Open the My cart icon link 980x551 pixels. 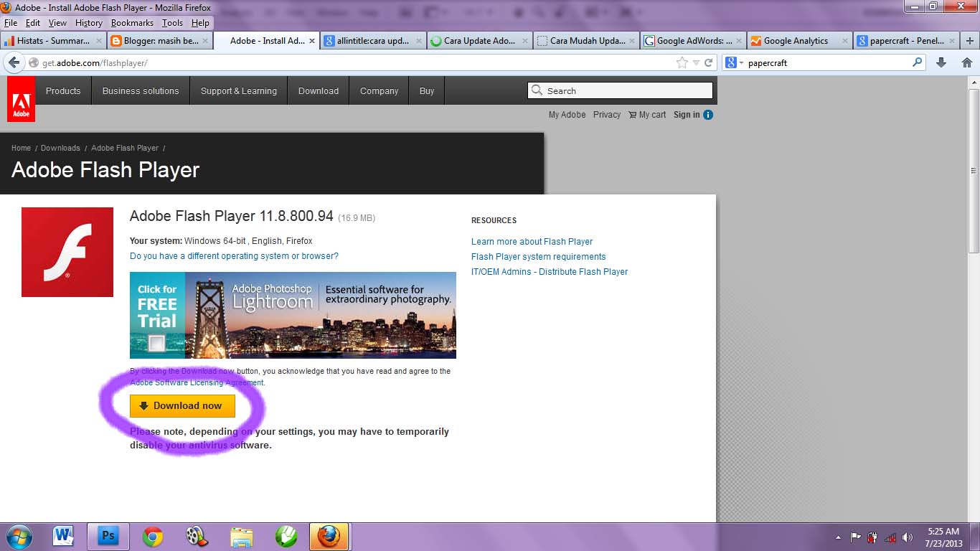[647, 115]
